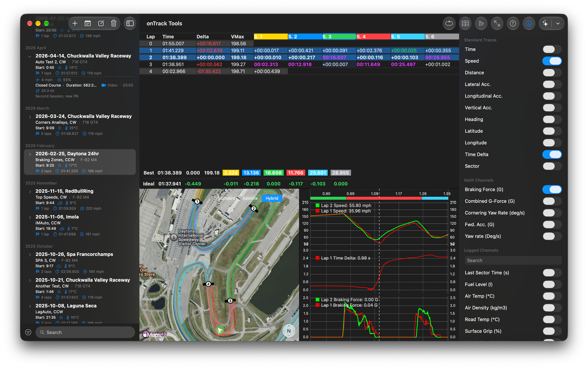Screen dimensions: 588x368
Task: Click the cursor pointer toolbar icon
Action: 481,23
